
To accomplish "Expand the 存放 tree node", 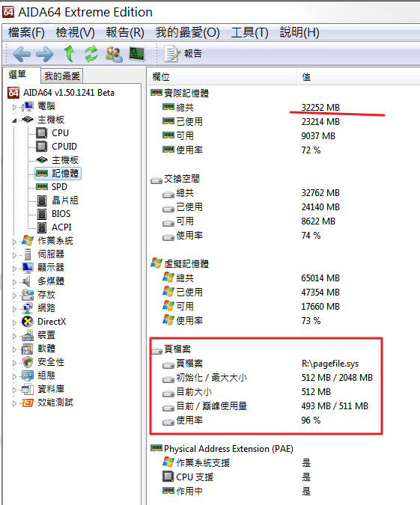I will pos(14,296).
